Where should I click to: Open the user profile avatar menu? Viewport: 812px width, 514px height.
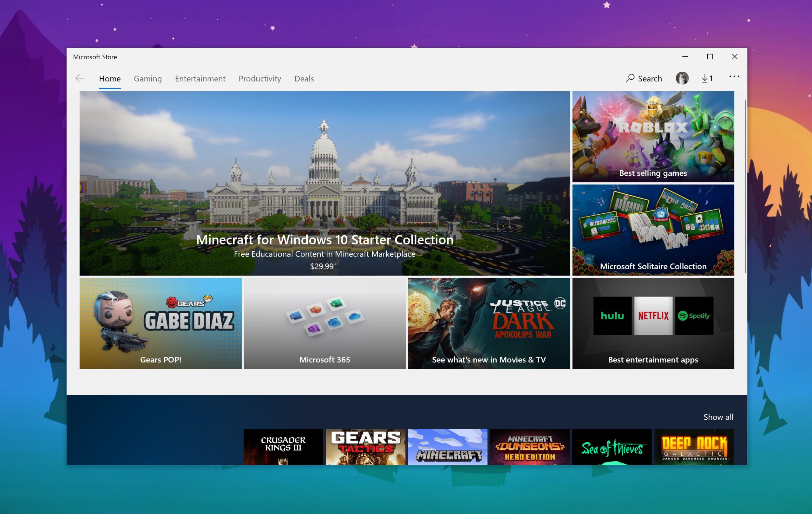682,78
